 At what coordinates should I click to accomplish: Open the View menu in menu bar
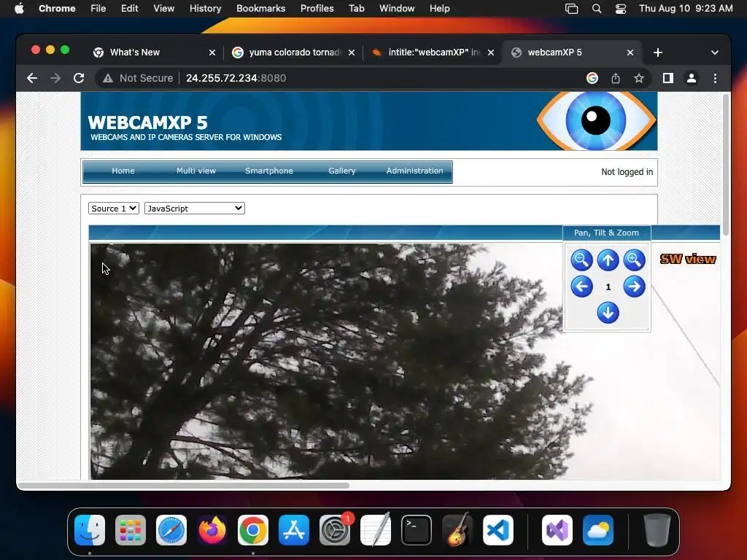[163, 8]
